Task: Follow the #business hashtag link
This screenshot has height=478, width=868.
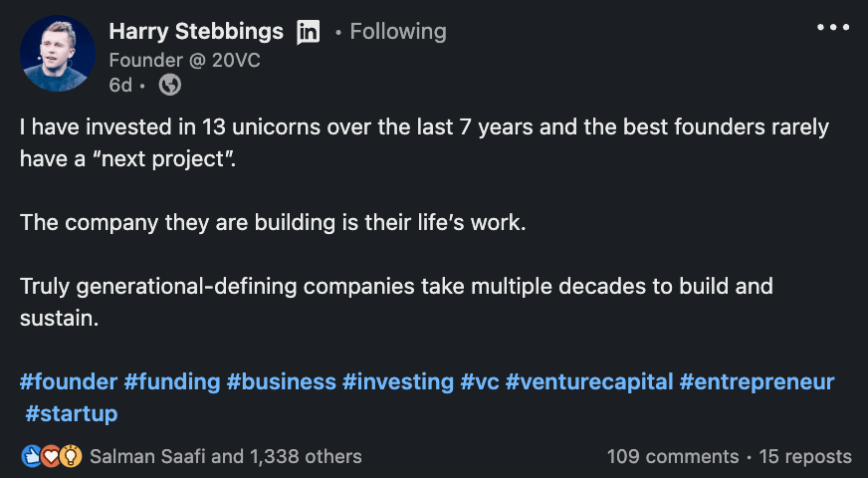Action: click(x=281, y=381)
